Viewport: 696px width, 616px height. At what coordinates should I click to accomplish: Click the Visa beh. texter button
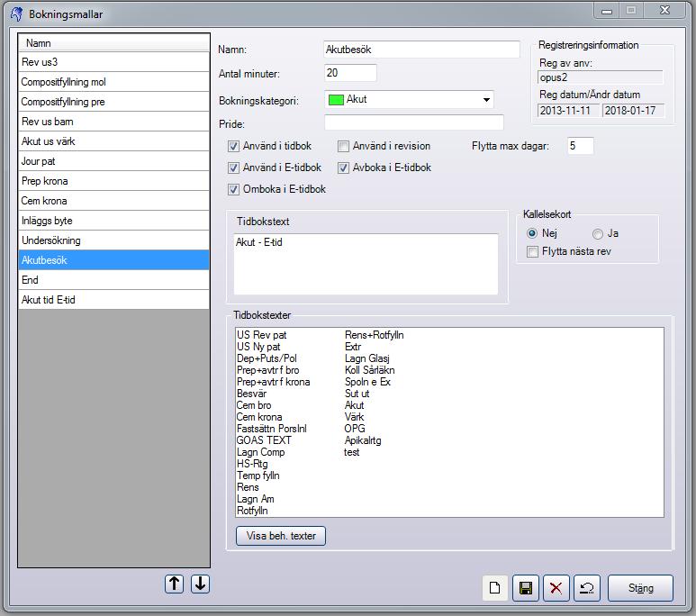pyautogui.click(x=281, y=536)
